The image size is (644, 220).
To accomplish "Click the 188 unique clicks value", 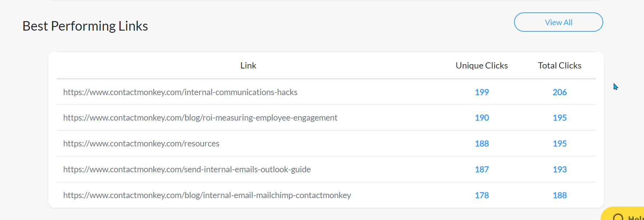I will [482, 144].
